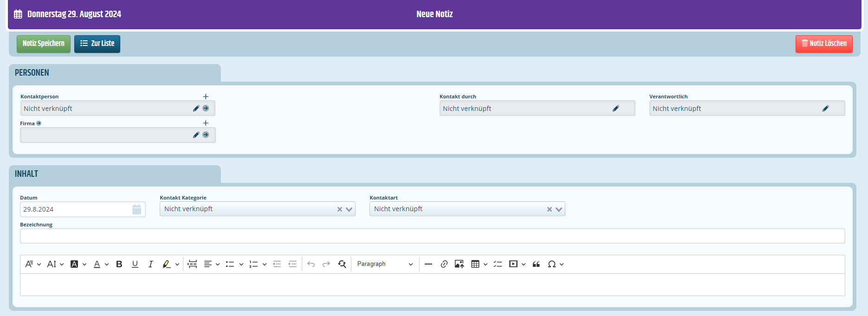
Task: Edit Kontaktperson with its pencil icon
Action: pos(196,109)
